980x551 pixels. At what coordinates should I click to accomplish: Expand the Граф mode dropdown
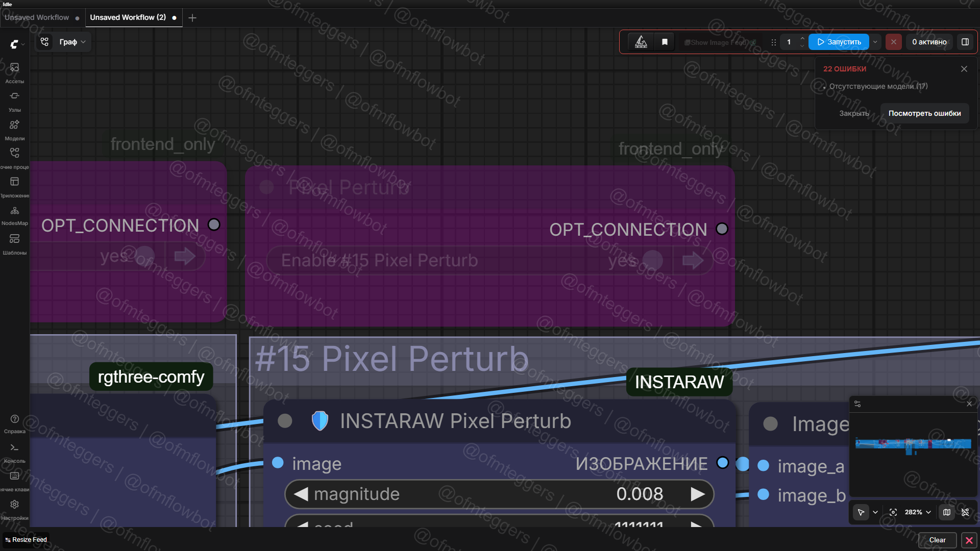(x=72, y=42)
